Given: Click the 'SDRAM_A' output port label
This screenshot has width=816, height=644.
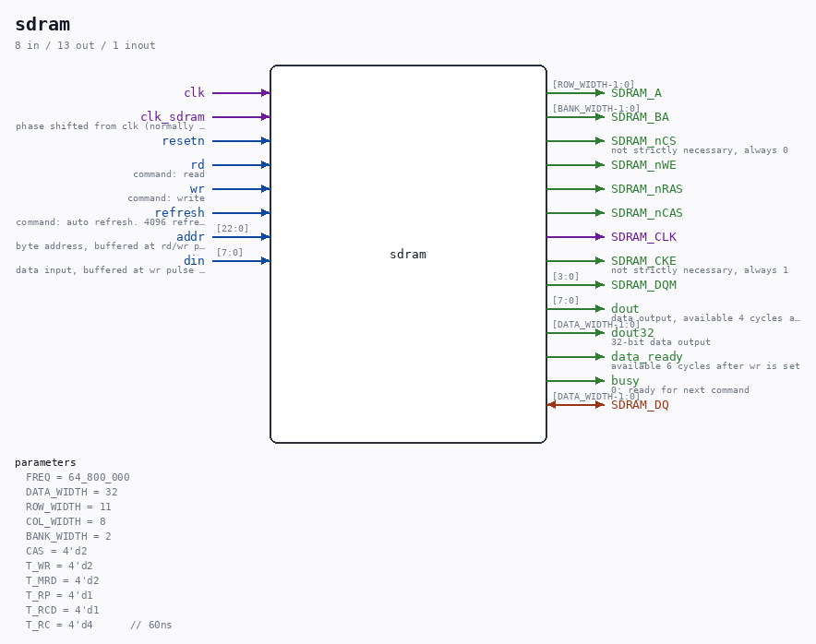Looking at the screenshot, I should coord(636,92).
